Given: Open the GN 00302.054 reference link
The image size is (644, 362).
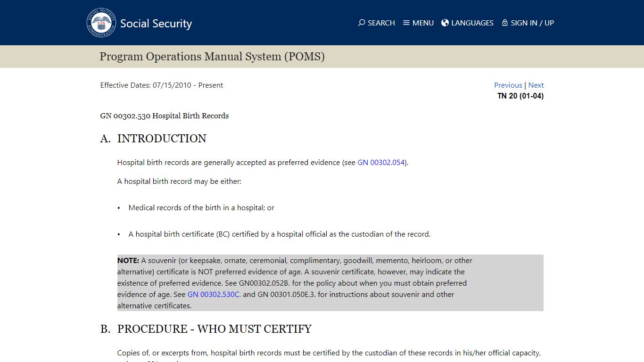Looking at the screenshot, I should tap(381, 163).
